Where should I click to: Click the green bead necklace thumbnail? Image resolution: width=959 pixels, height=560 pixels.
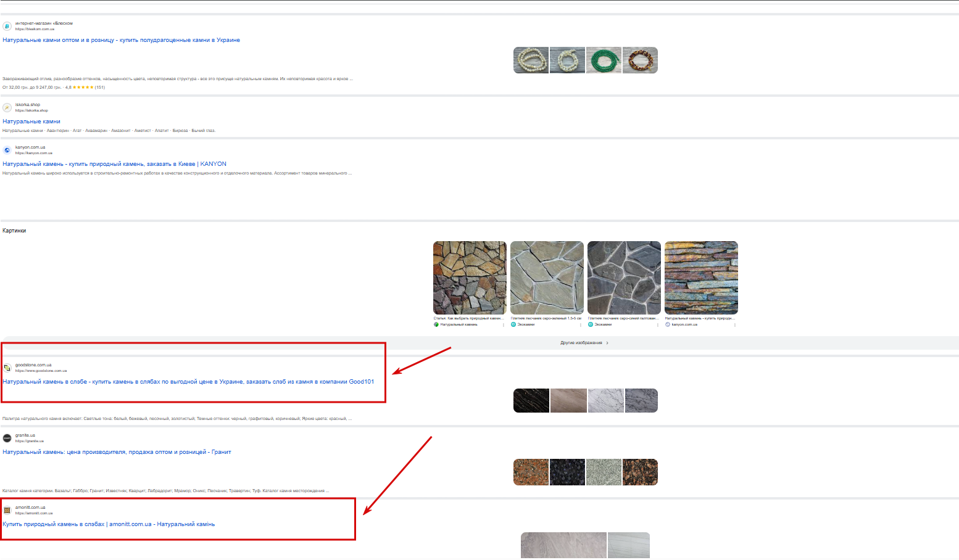[604, 60]
